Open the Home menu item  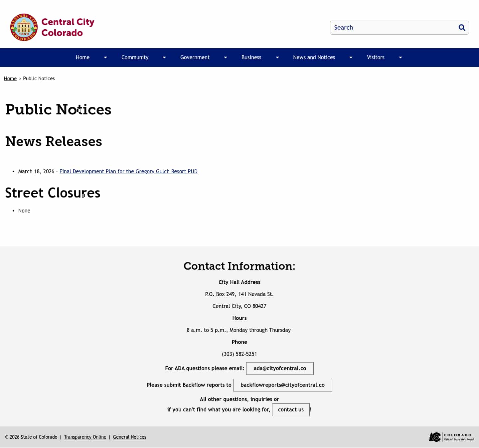point(82,57)
